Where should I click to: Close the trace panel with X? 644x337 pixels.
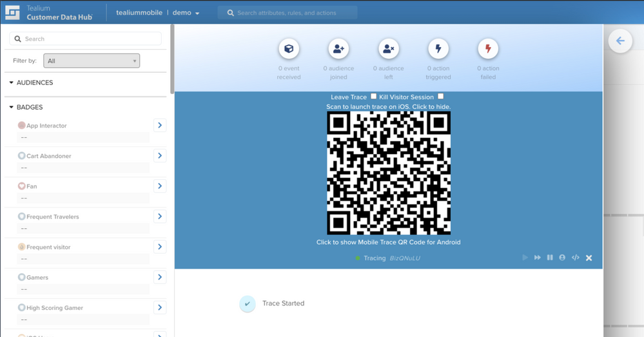589,258
